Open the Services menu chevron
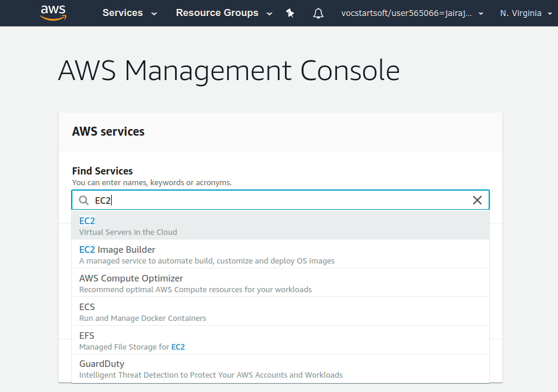This screenshot has width=558, height=392. pos(153,13)
